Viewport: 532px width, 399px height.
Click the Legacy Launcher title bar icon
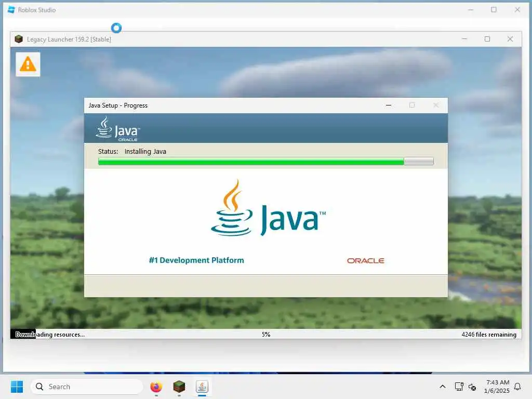click(19, 39)
